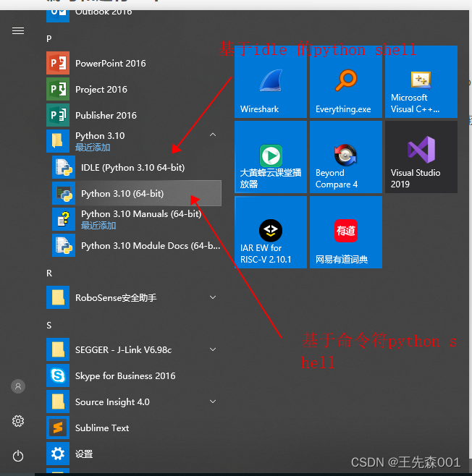Open the Visual Studio 2019 tile

[421, 157]
